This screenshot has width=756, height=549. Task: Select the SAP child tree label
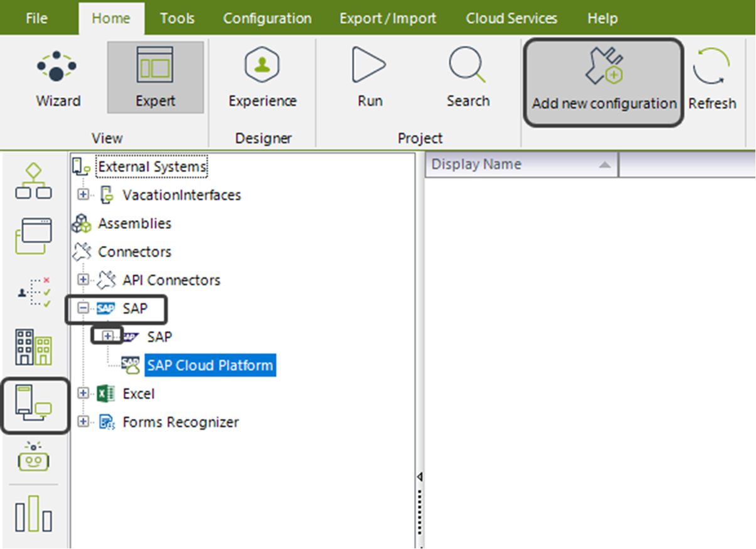click(159, 337)
